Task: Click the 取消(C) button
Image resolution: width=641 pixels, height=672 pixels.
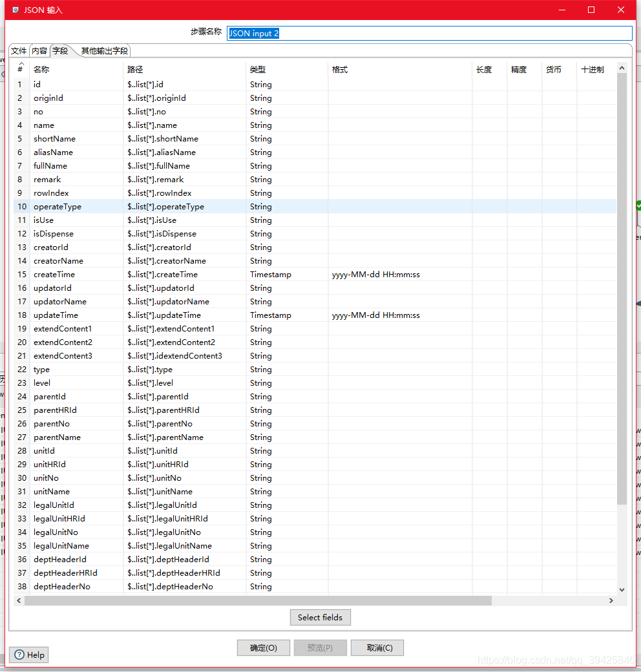Action: (x=377, y=647)
